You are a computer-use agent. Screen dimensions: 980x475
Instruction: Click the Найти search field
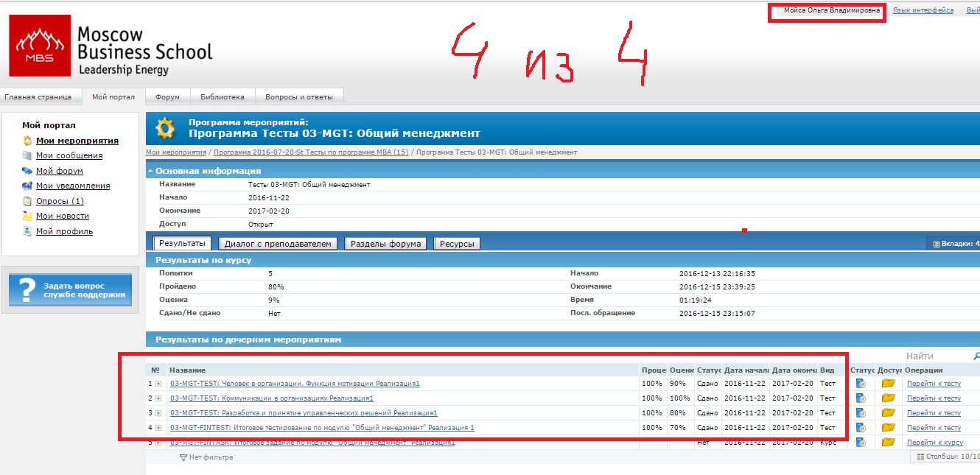pos(939,356)
